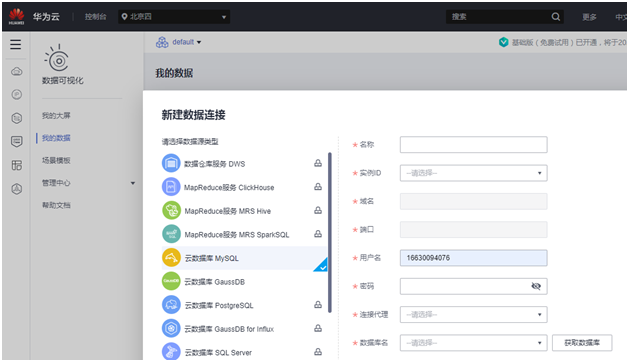The height and width of the screenshot is (362, 629).
Task: Go to 我的大屏 in the side menu
Action: [56, 116]
